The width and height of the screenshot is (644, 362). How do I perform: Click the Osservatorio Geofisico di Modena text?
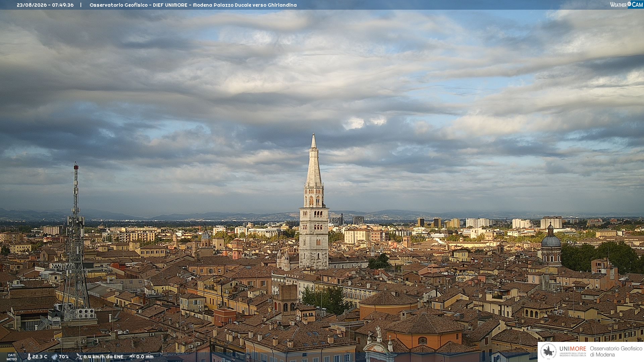616,351
